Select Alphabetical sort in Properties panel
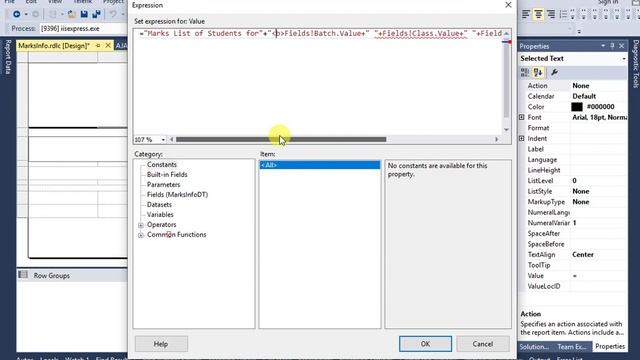The height and width of the screenshot is (360, 640). pyautogui.click(x=538, y=72)
